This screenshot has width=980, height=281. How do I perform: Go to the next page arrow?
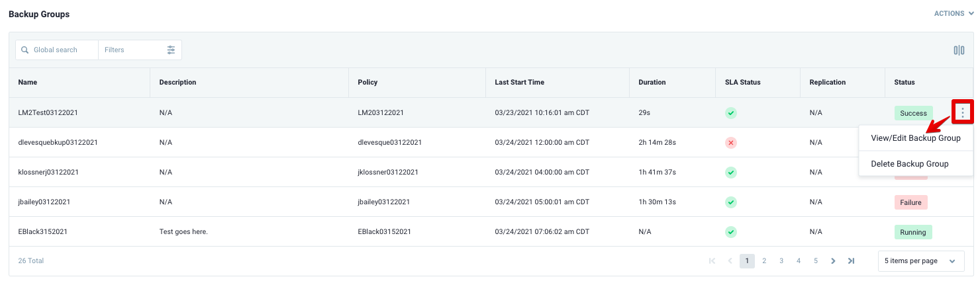click(833, 261)
